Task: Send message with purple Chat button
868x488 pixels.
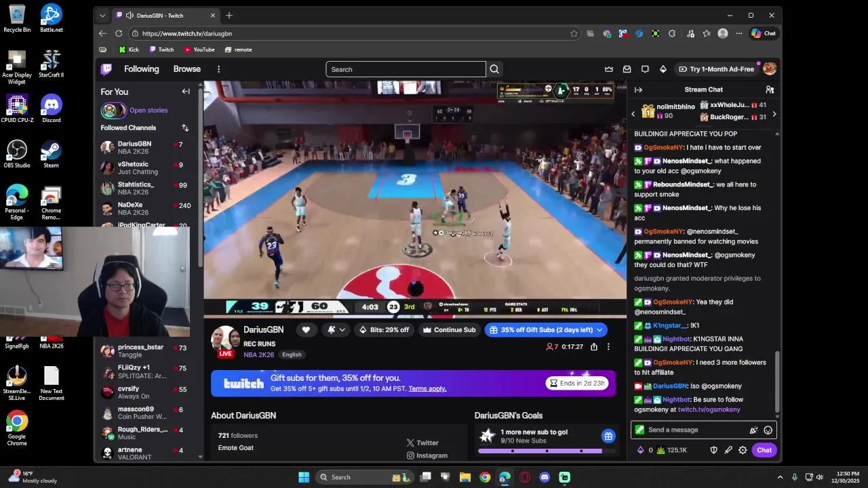Action: coord(764,450)
